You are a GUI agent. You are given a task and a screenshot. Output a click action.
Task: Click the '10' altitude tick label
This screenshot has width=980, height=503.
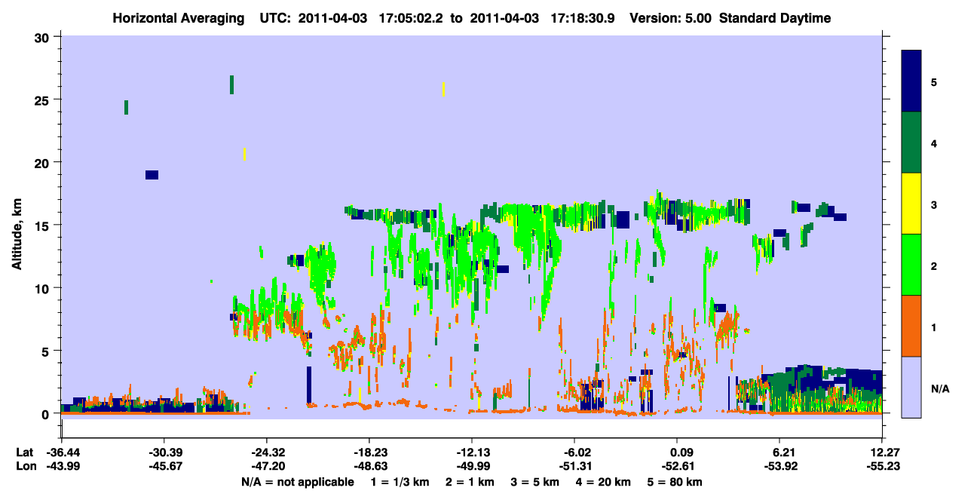click(43, 288)
